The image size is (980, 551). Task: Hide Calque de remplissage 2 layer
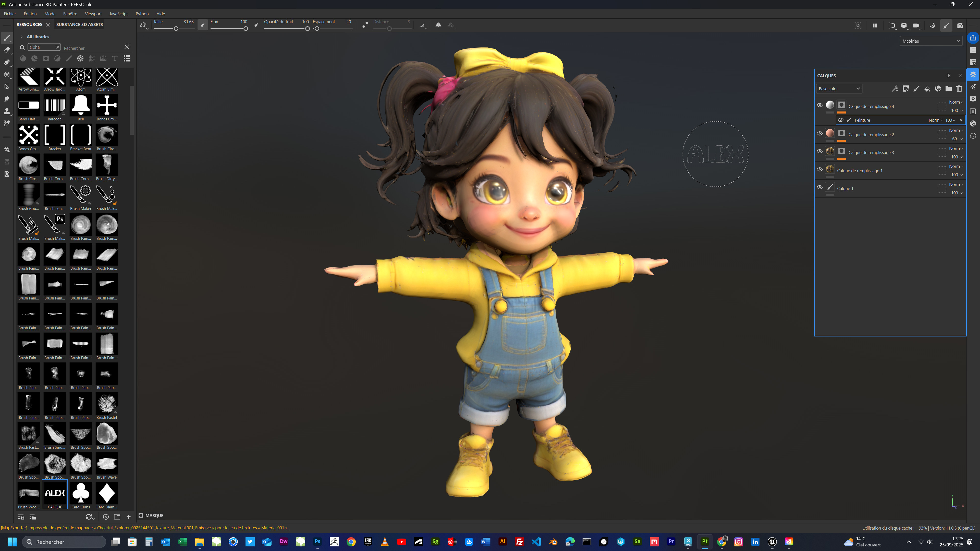pos(819,133)
